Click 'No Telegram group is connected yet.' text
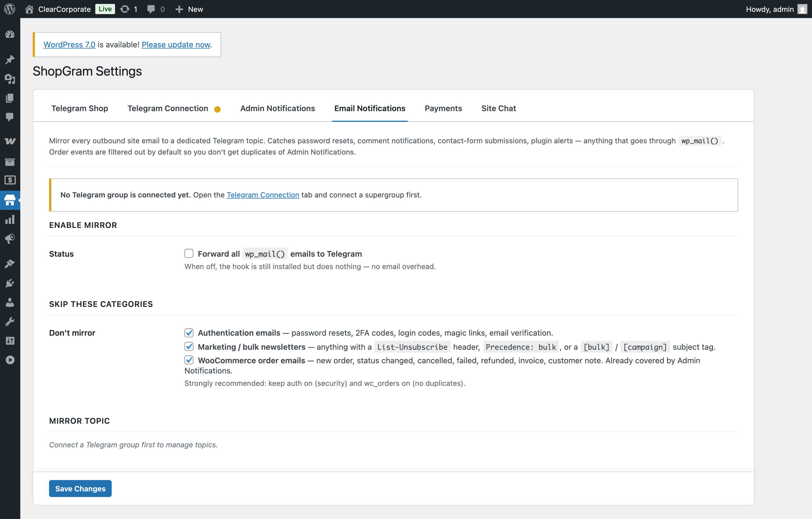The image size is (812, 519). pyautogui.click(x=126, y=195)
